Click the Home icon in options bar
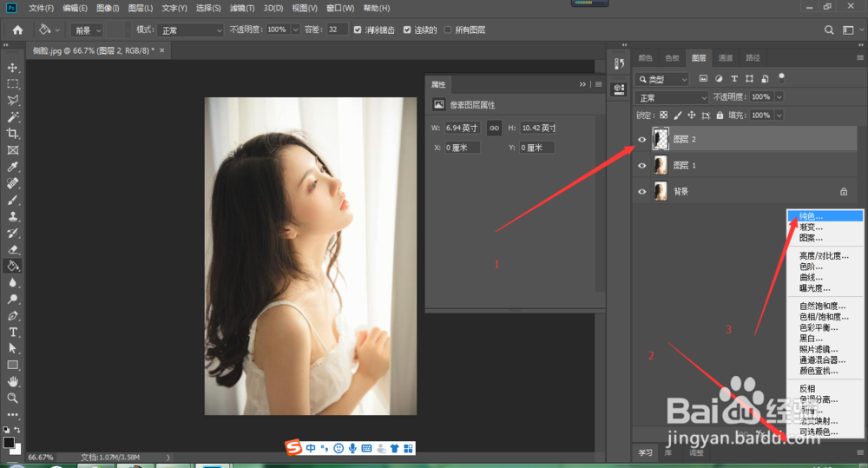868x468 pixels. click(17, 30)
